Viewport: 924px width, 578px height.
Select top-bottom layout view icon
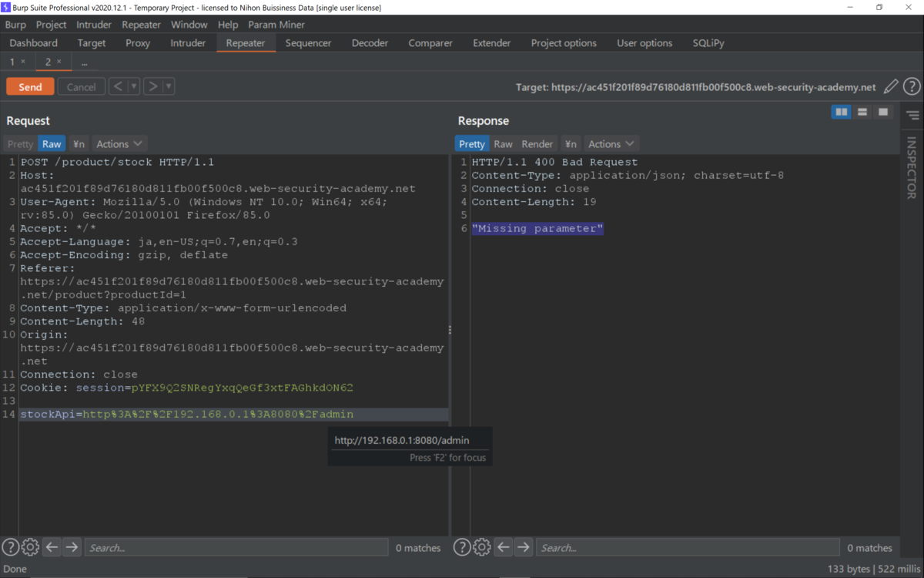click(862, 113)
